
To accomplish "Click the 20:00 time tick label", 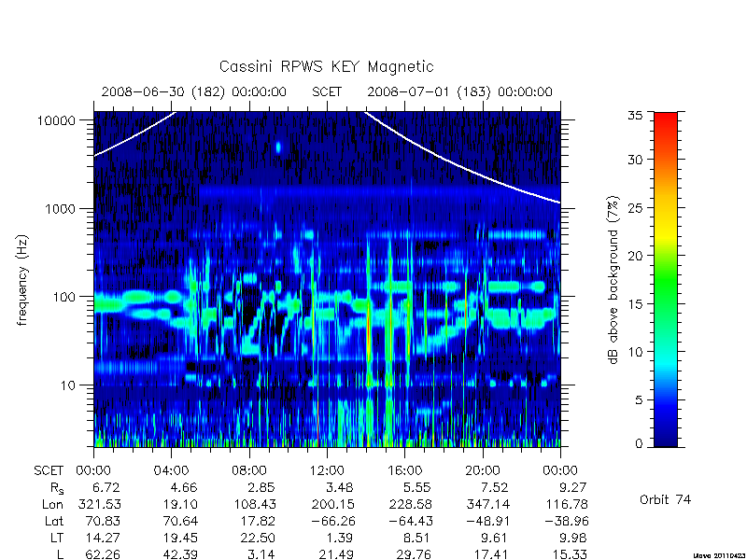I will [482, 471].
